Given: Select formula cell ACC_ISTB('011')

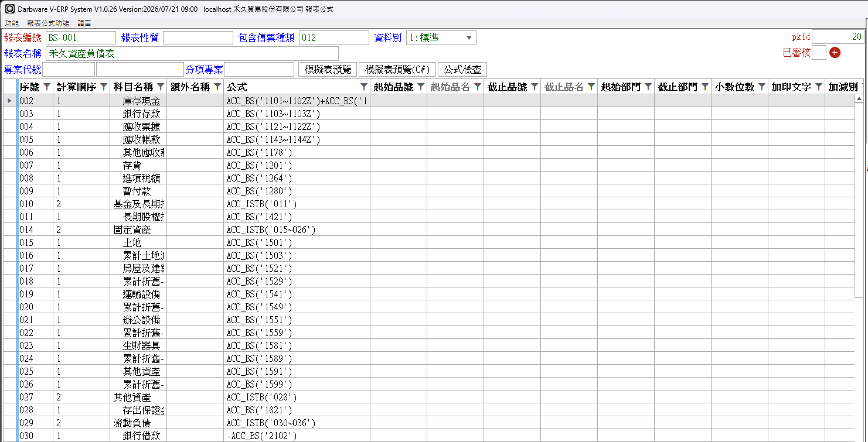Looking at the screenshot, I should coord(297,204).
